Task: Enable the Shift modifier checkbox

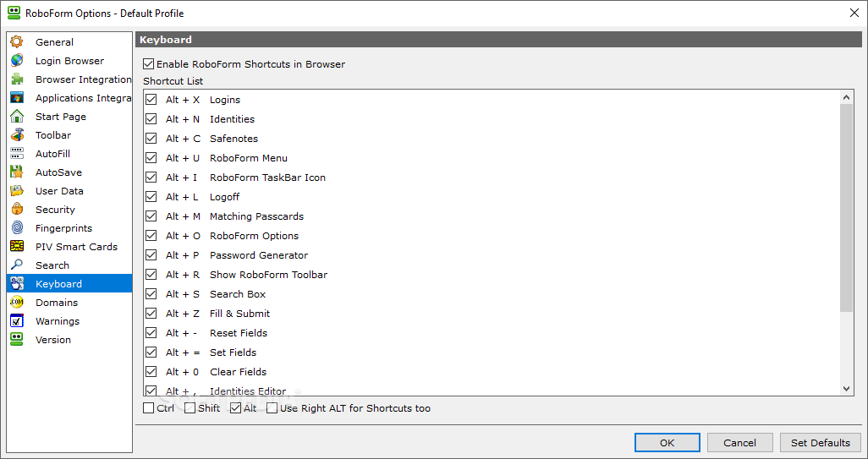Action: pos(190,408)
